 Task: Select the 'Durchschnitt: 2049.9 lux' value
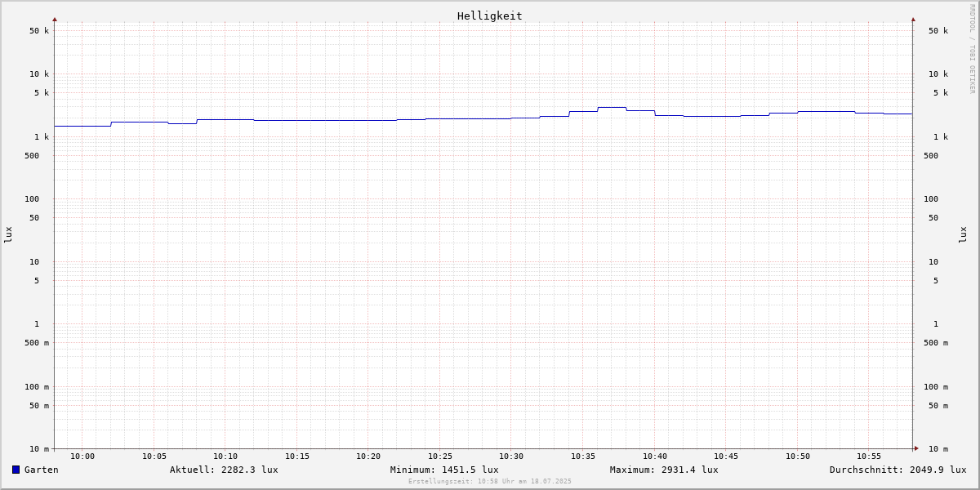point(898,470)
